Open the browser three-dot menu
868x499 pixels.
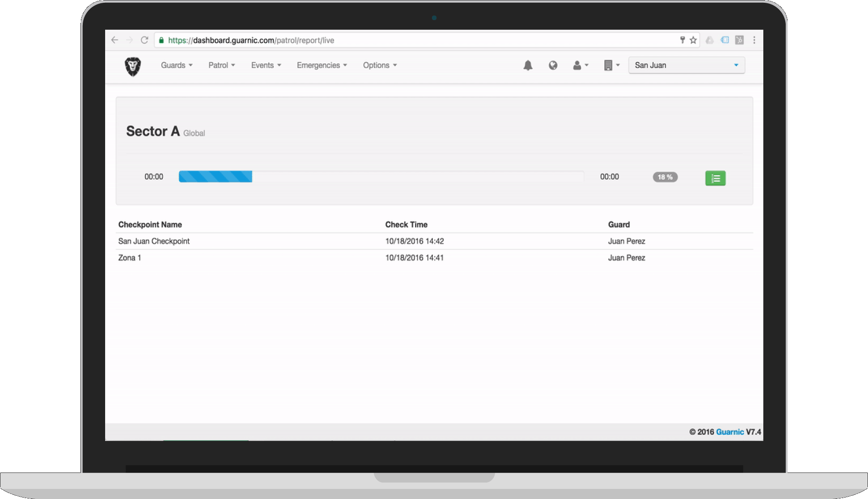click(x=754, y=40)
